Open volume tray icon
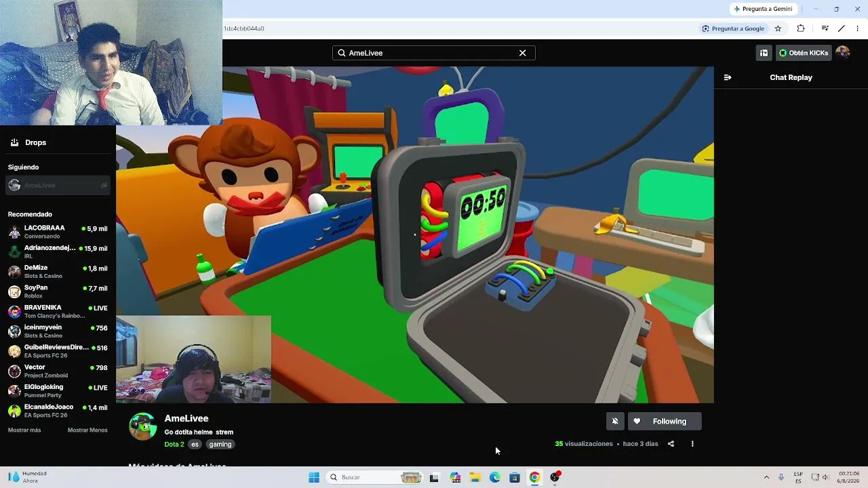868x488 pixels. point(825,477)
